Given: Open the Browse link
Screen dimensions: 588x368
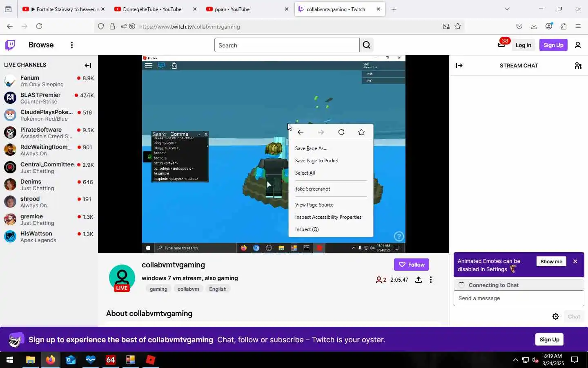Looking at the screenshot, I should (41, 45).
